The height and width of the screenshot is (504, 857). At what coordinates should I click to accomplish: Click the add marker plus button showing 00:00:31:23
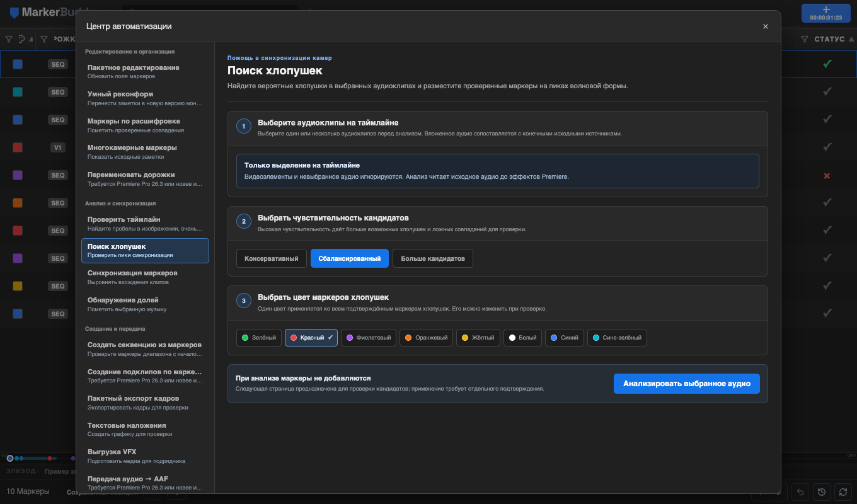point(825,13)
